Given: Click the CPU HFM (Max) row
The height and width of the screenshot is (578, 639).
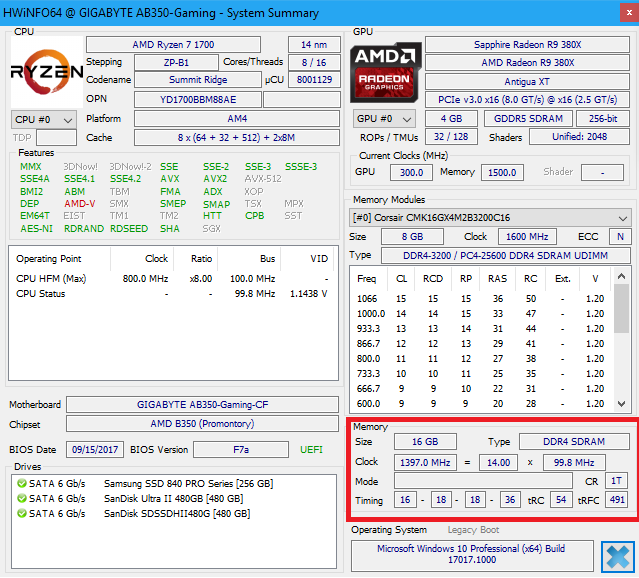Looking at the screenshot, I should pos(172,279).
